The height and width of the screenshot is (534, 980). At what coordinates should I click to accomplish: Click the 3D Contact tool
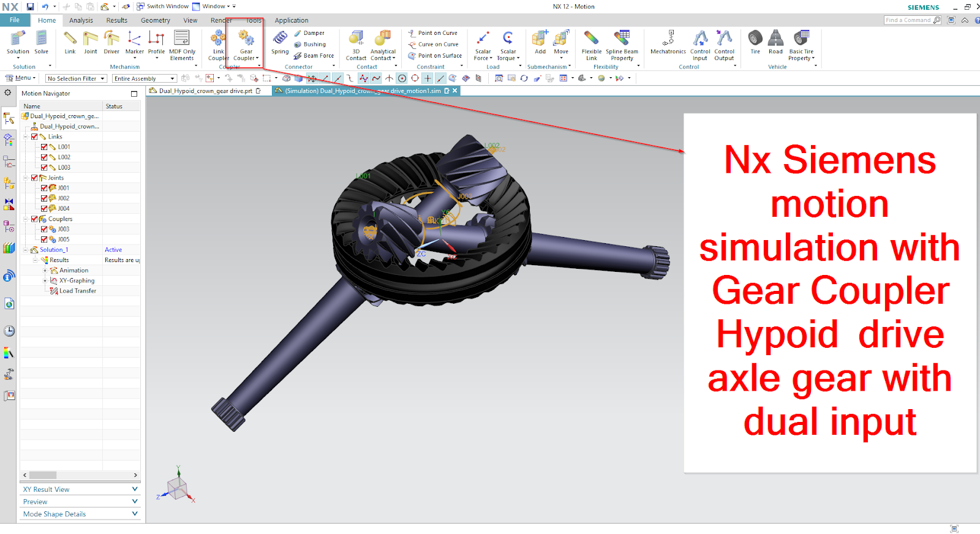click(x=356, y=45)
